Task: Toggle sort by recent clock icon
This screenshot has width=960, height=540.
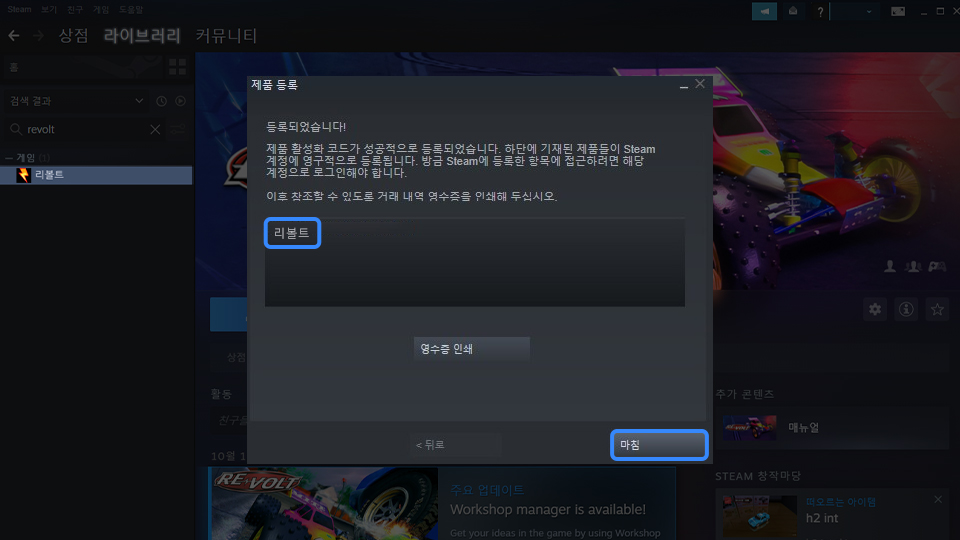Action: [x=161, y=101]
